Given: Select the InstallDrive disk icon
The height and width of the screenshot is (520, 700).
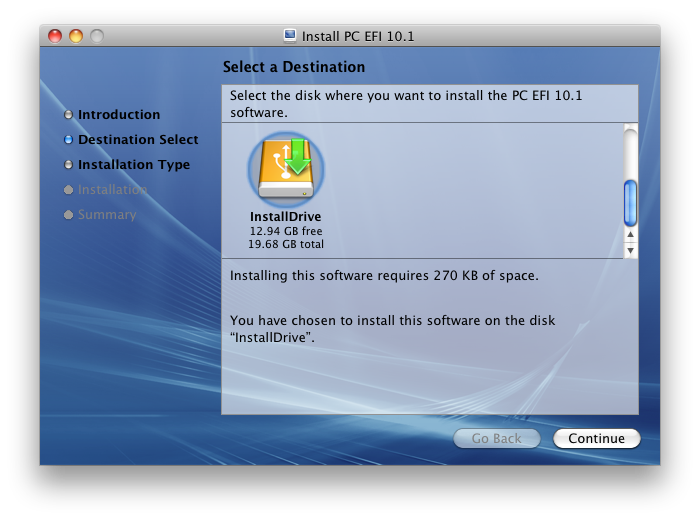Looking at the screenshot, I should pyautogui.click(x=286, y=168).
